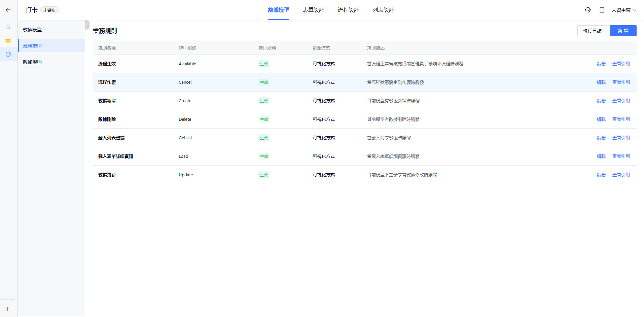This screenshot has width=644, height=317.
Task: Click the 編輯方式 column header
Action: point(322,48)
